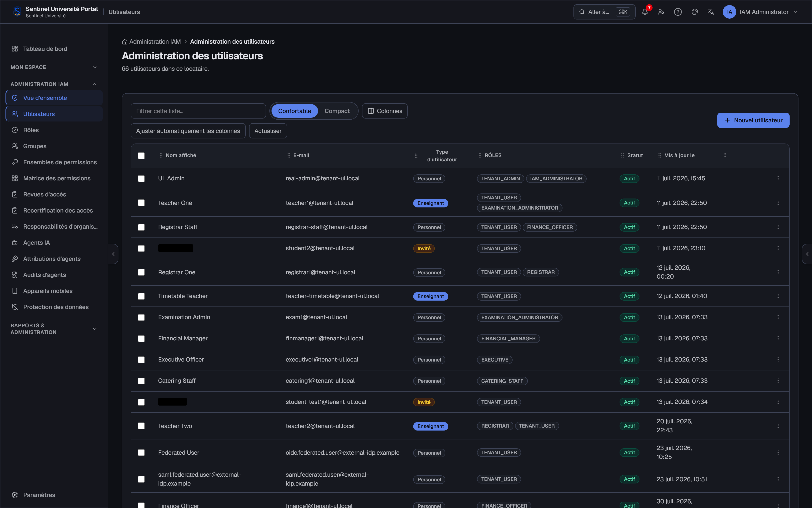Collapse the left sidebar with chevron handle

coord(113,254)
